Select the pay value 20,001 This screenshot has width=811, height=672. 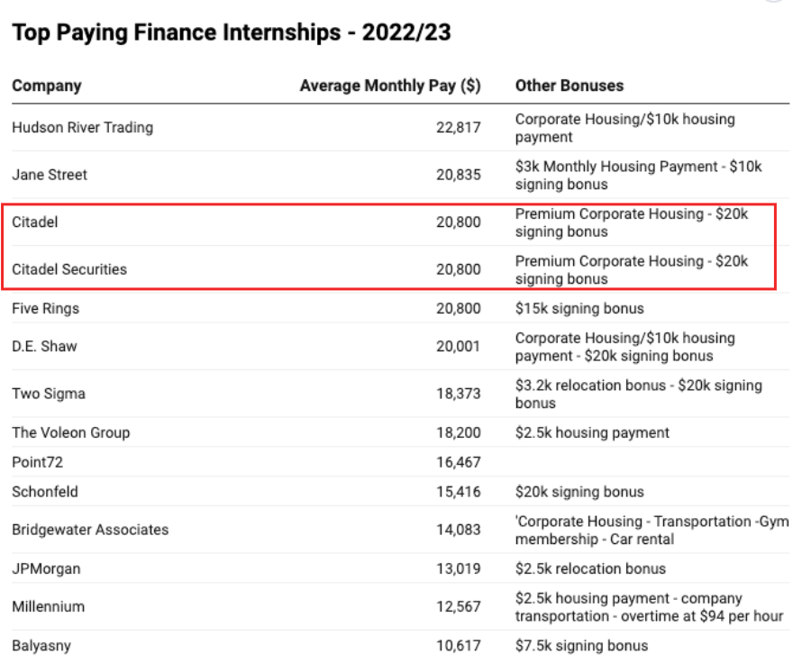click(459, 346)
